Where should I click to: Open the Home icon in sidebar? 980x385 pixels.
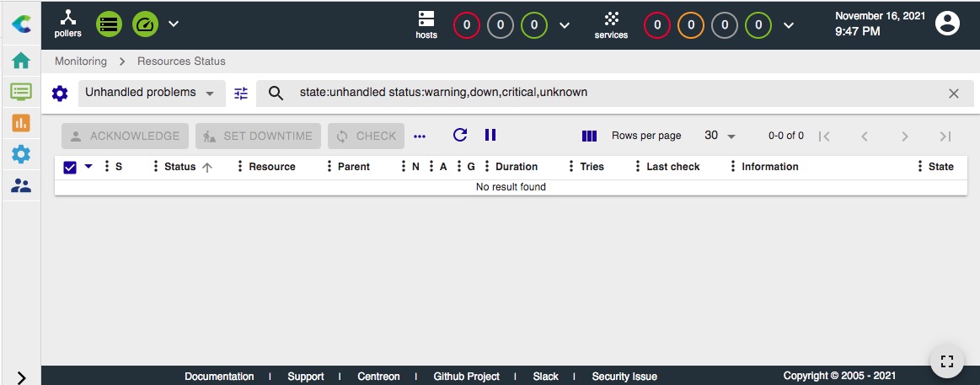click(21, 61)
